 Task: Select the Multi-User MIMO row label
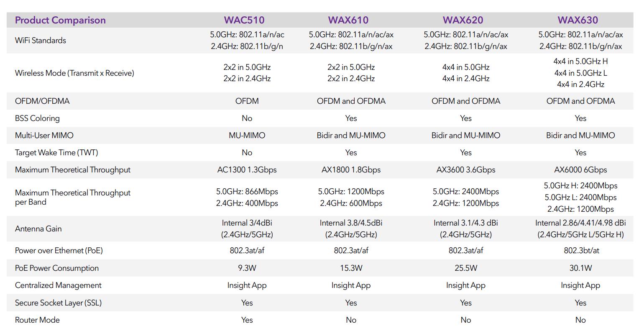44,135
